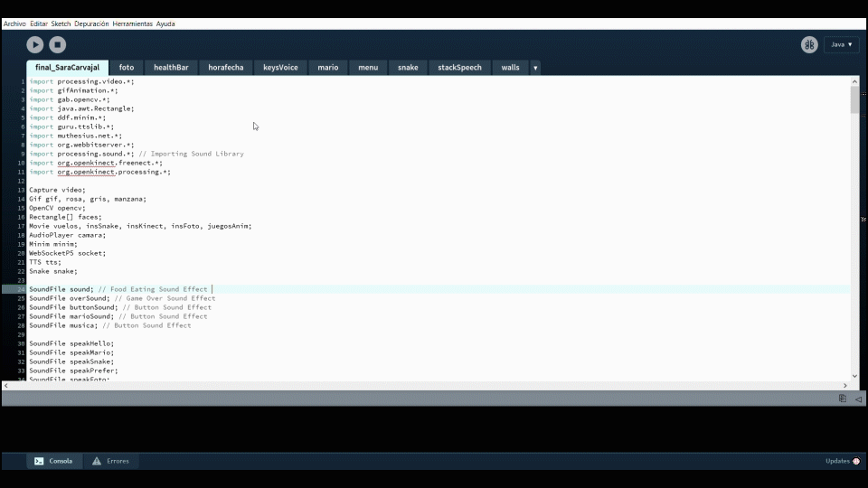Open the Depuración menu
868x488 pixels.
(x=91, y=23)
